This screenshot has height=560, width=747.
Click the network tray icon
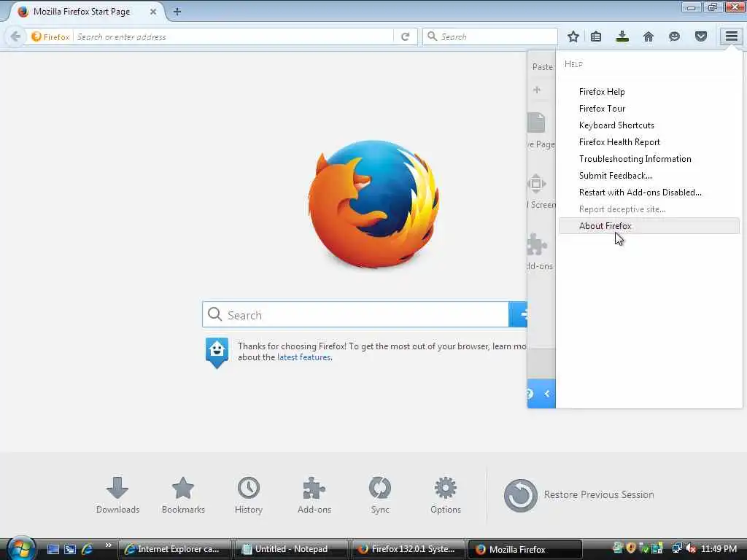point(676,548)
